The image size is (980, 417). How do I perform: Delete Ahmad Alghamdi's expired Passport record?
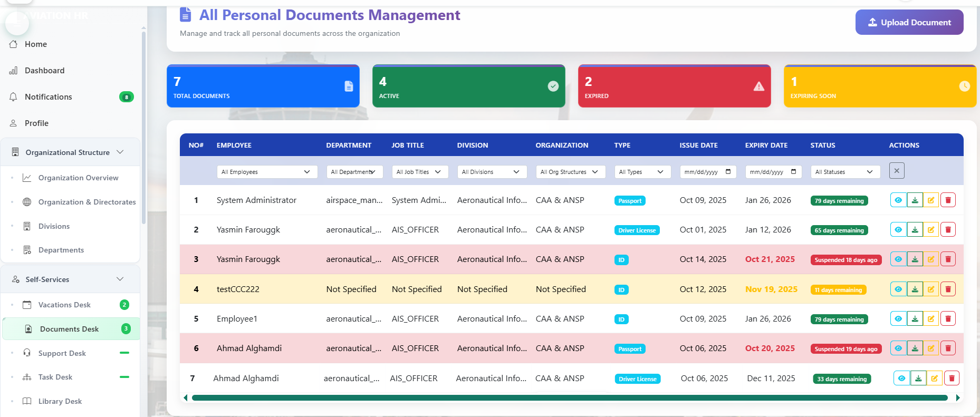[x=948, y=348]
